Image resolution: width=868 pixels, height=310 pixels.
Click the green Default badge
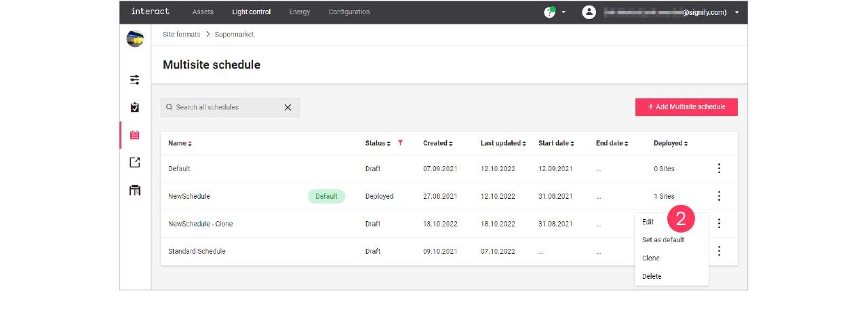pyautogui.click(x=326, y=196)
